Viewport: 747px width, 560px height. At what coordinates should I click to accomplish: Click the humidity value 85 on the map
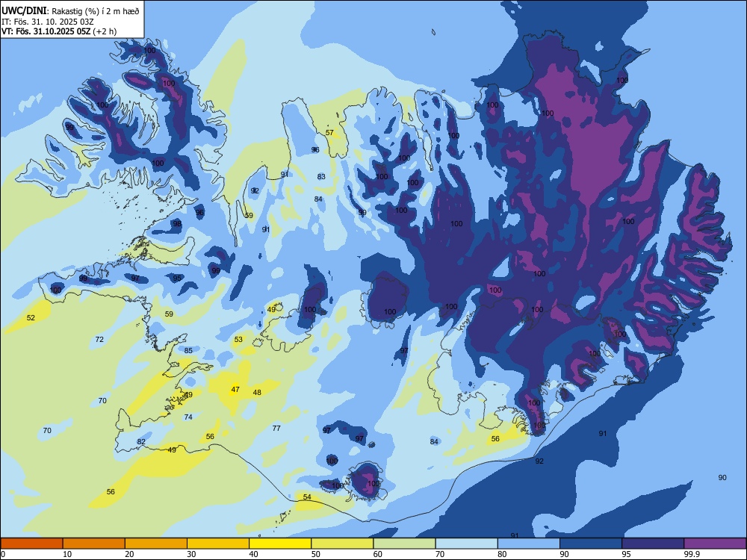pyautogui.click(x=188, y=350)
